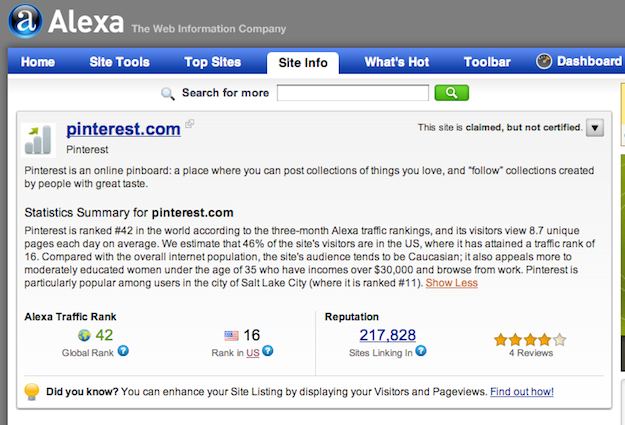625x425 pixels.
Task: Open the 217,828 sites linking in link
Action: (387, 335)
